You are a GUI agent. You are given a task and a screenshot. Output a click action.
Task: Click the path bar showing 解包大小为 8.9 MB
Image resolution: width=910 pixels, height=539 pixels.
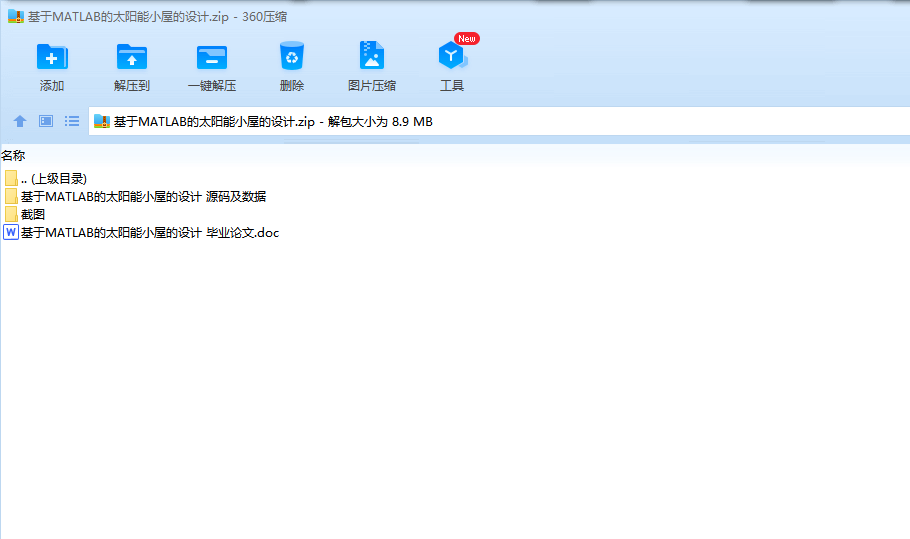point(499,121)
